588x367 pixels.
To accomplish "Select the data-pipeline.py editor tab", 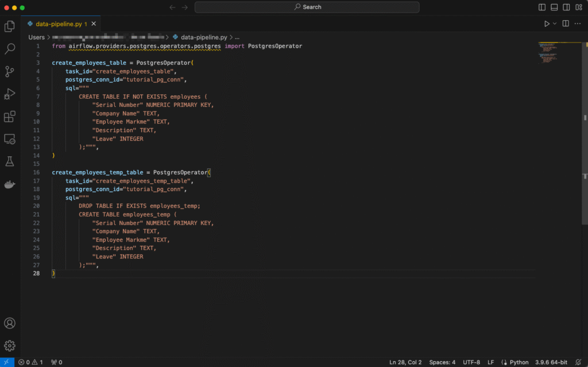I will pos(61,24).
